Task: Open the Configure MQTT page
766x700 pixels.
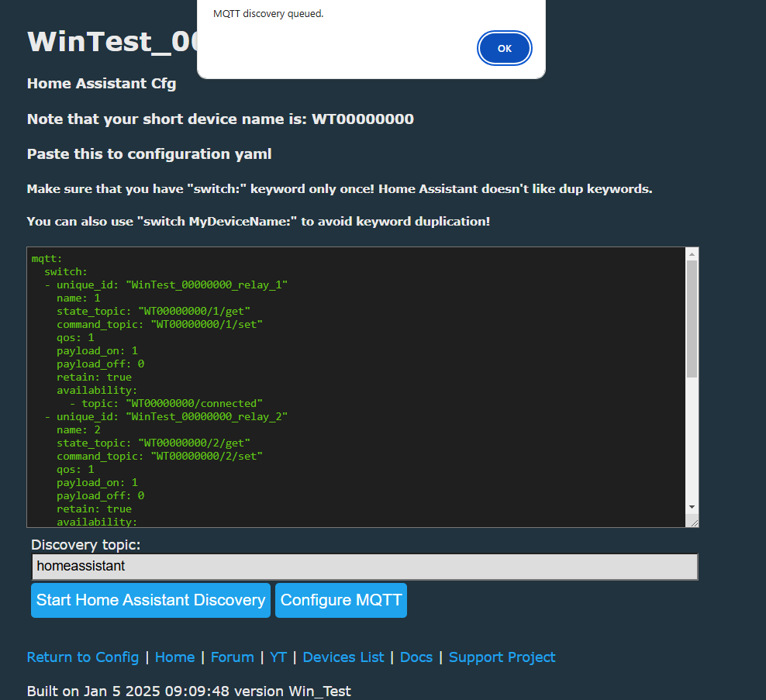Action: click(x=341, y=600)
